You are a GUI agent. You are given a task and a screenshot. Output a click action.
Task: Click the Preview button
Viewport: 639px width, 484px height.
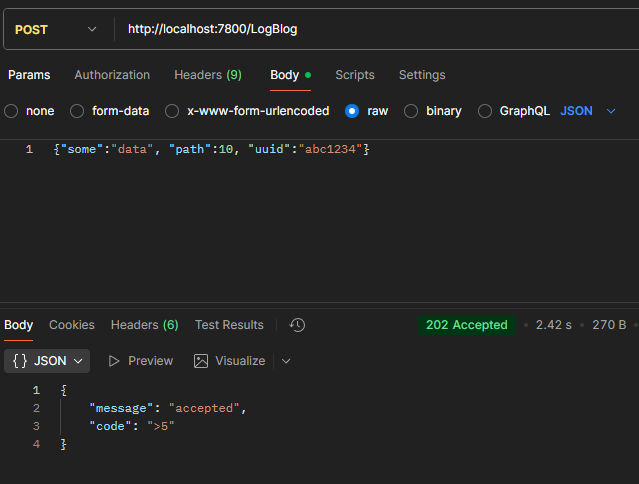[141, 361]
